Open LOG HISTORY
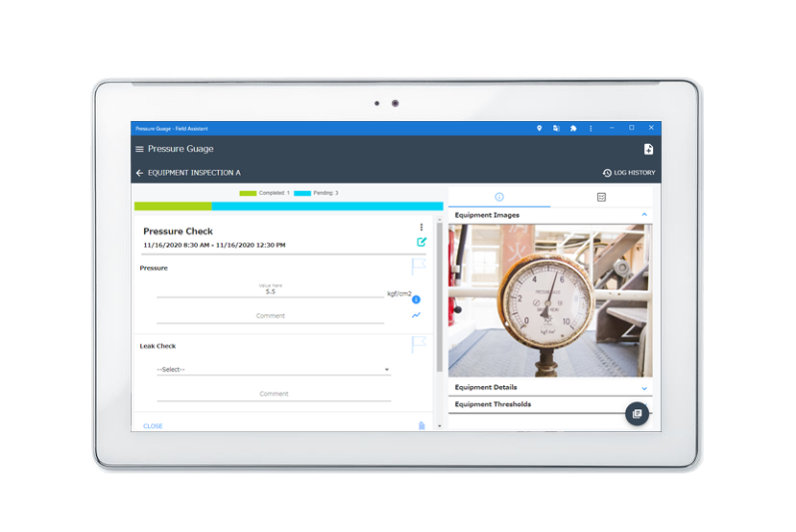 [629, 173]
